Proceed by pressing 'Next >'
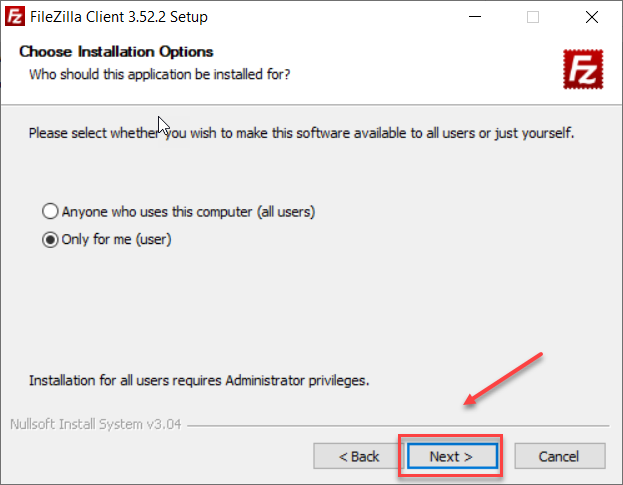 pos(450,456)
